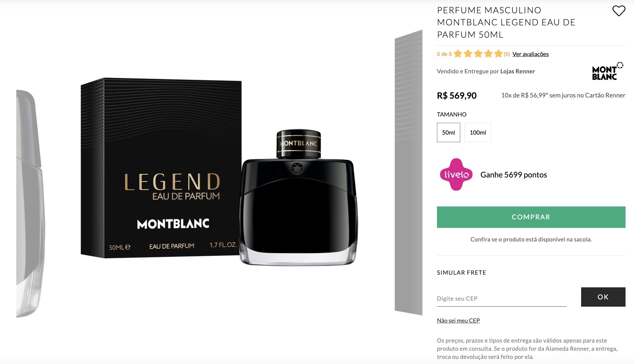The height and width of the screenshot is (364, 634).
Task: Click the black perfume bottle image
Action: (x=298, y=198)
